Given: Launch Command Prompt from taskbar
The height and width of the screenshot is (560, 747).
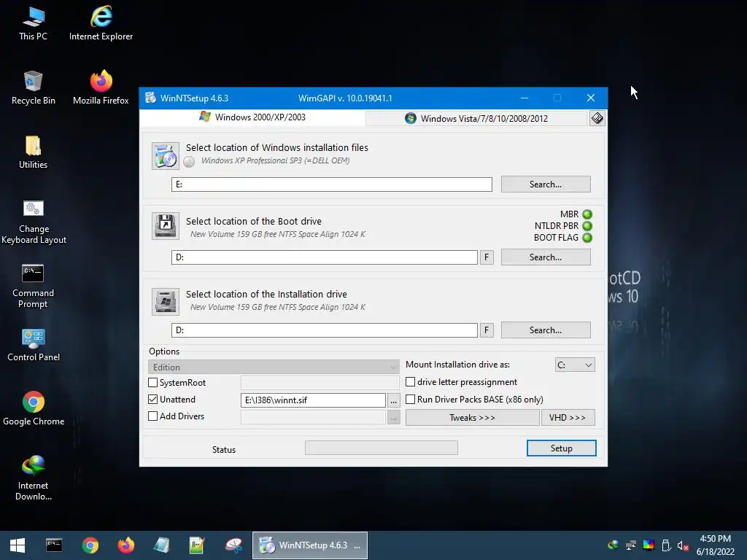Looking at the screenshot, I should point(54,545).
